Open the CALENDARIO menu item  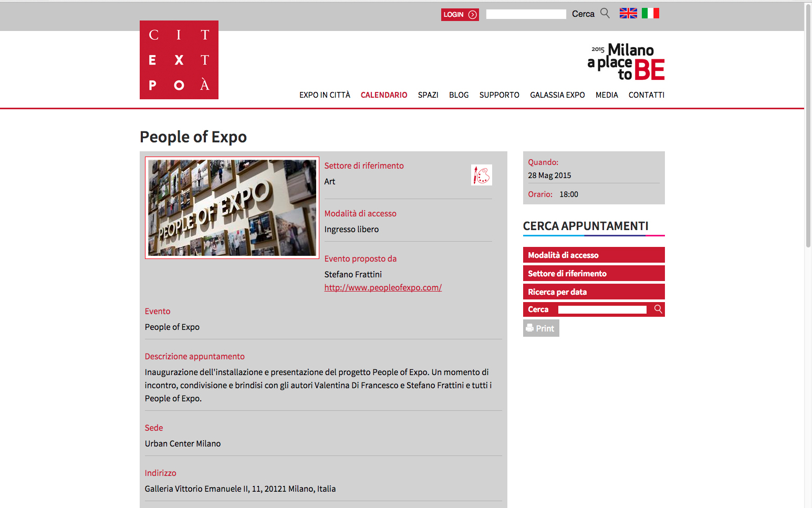[x=384, y=95]
